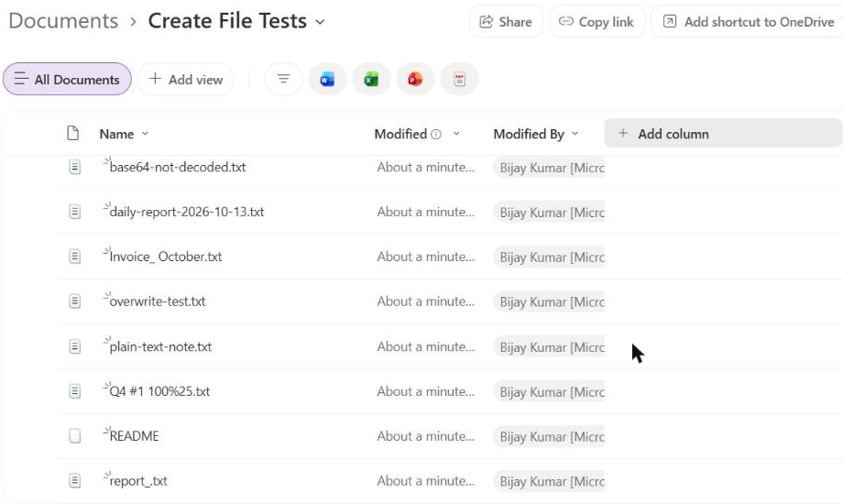Open the Modified column dropdown chevron
The width and height of the screenshot is (843, 504).
(x=456, y=134)
